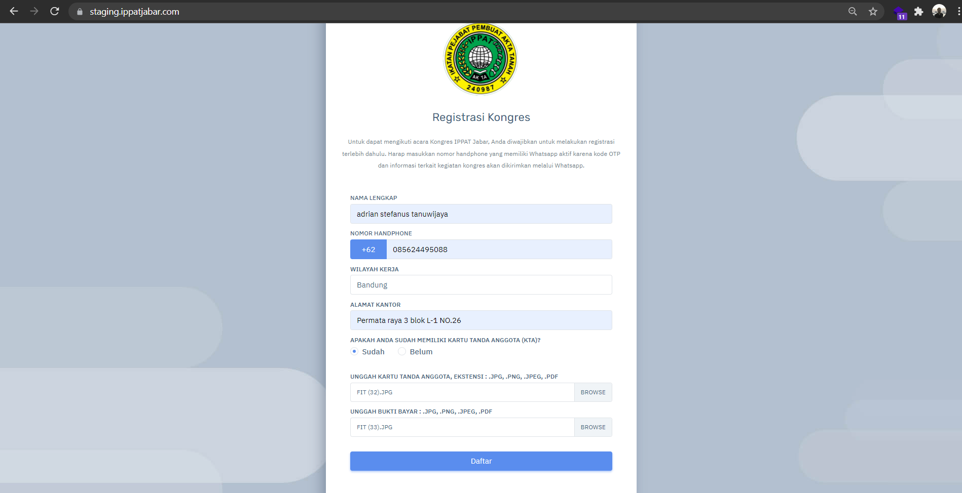Screen dimensions: 962x493
Task: Click Browse for Kartu Tanda Anggota upload
Action: point(593,392)
